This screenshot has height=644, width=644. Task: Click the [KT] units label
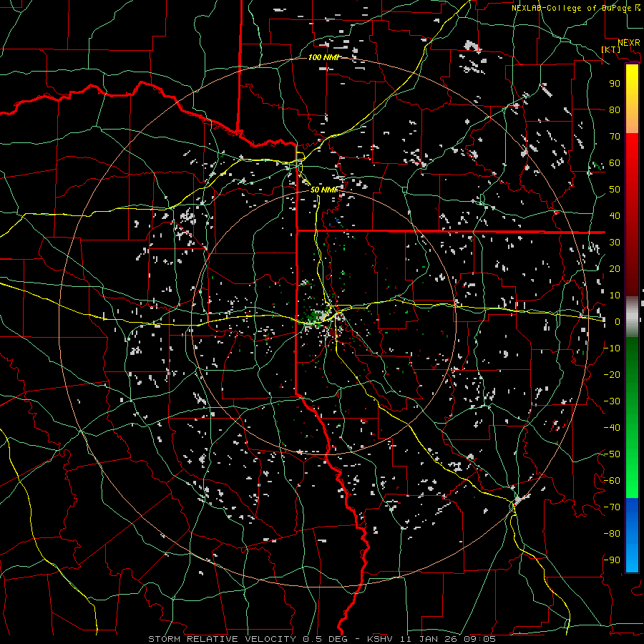point(610,49)
